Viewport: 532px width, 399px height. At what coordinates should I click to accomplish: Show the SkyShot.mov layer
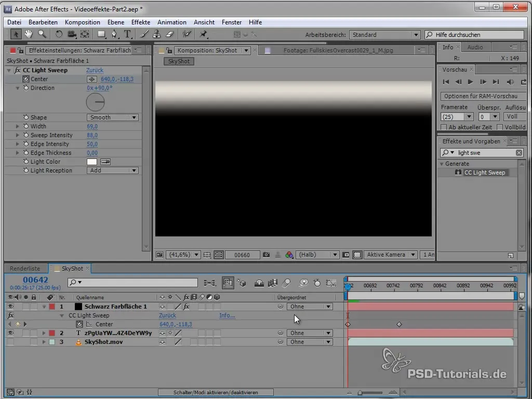[10, 342]
